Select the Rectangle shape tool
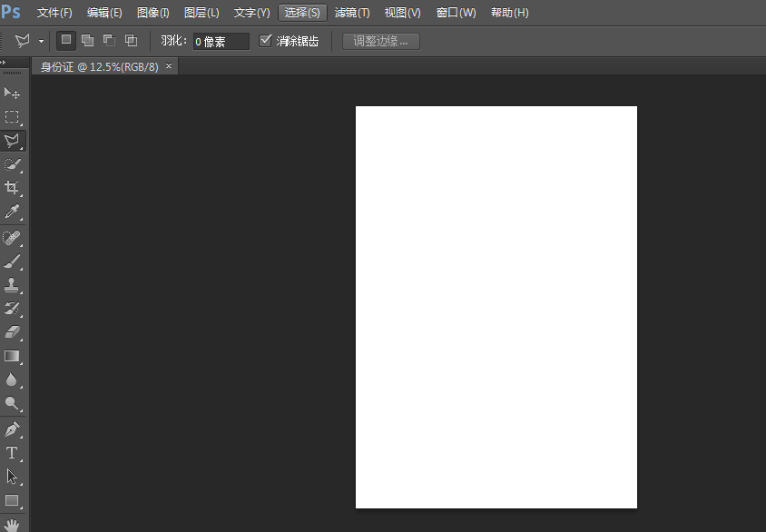 click(x=12, y=500)
